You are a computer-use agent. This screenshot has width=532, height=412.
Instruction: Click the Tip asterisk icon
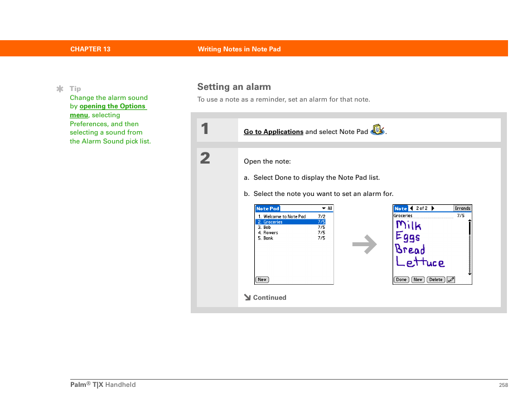click(60, 89)
